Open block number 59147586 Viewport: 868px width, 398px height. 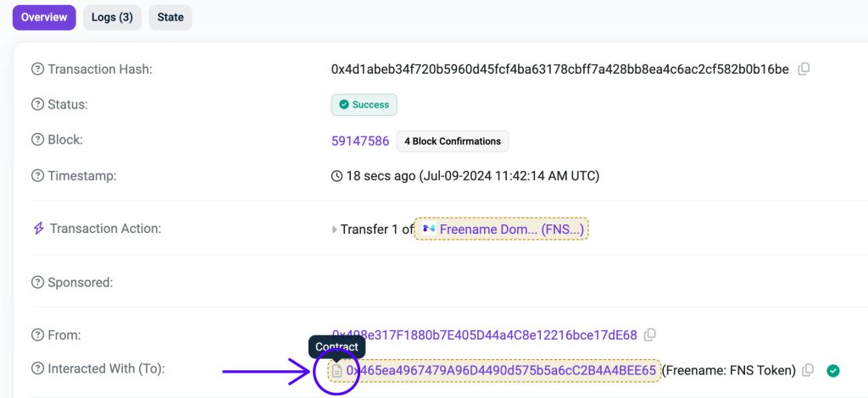click(360, 141)
